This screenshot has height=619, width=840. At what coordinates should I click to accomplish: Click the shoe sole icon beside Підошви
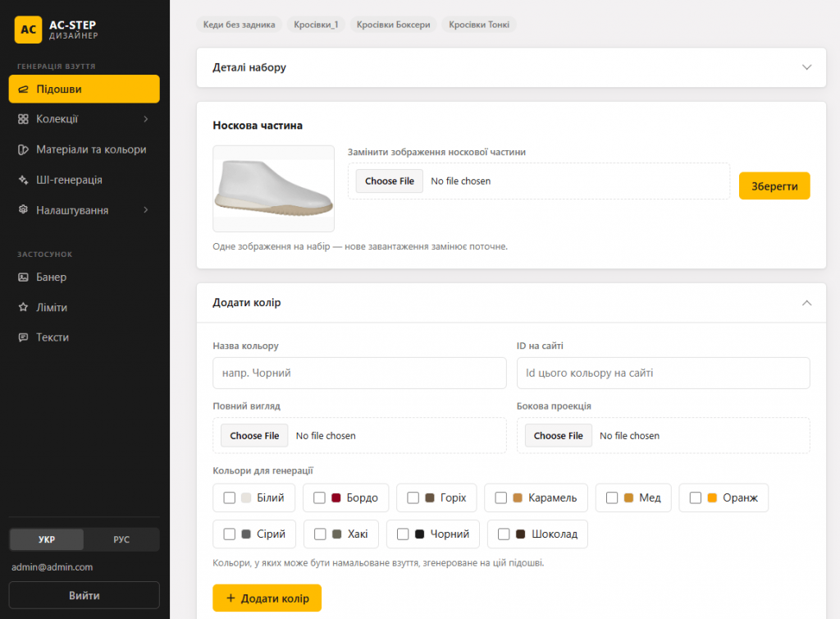23,89
